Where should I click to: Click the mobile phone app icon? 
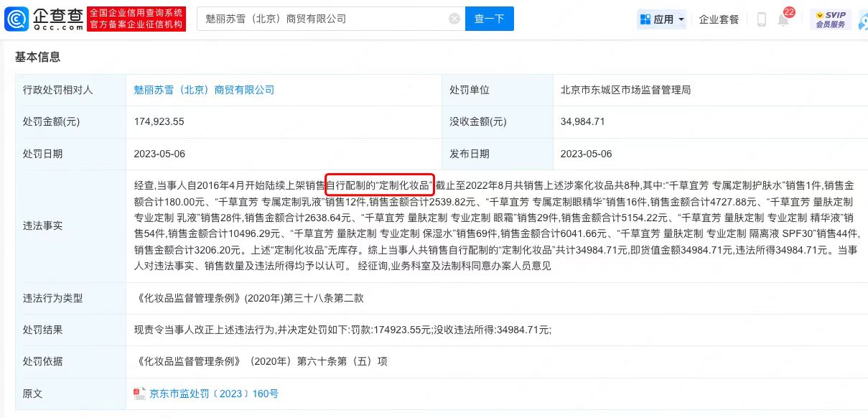[762, 19]
